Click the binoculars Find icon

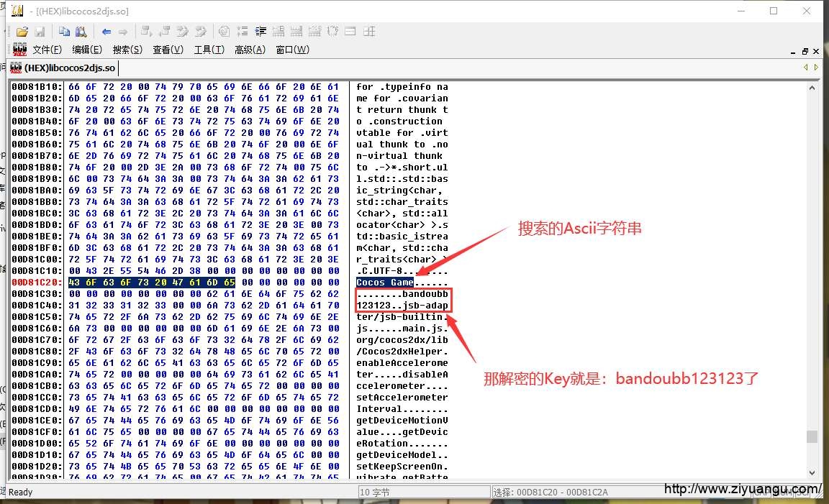[81, 32]
